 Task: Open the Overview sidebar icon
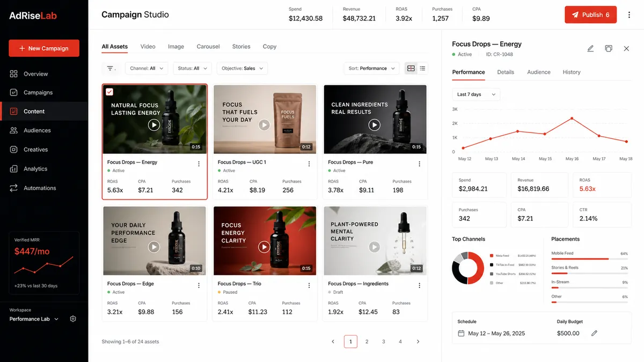14,74
